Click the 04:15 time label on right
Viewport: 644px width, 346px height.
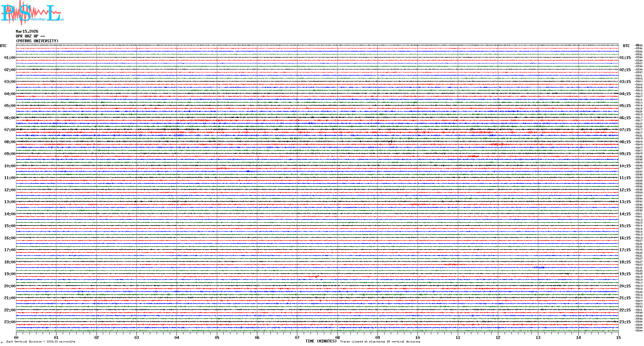tap(625, 94)
